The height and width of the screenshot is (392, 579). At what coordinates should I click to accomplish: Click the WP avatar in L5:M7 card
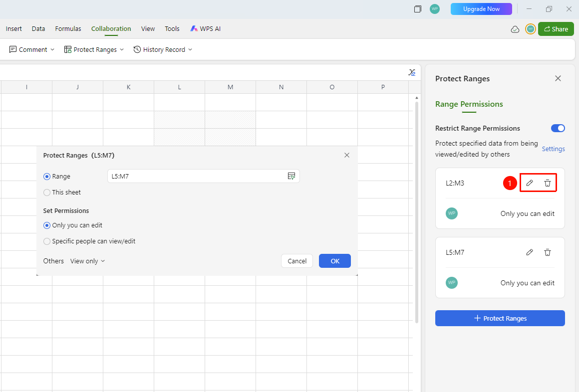coord(452,283)
